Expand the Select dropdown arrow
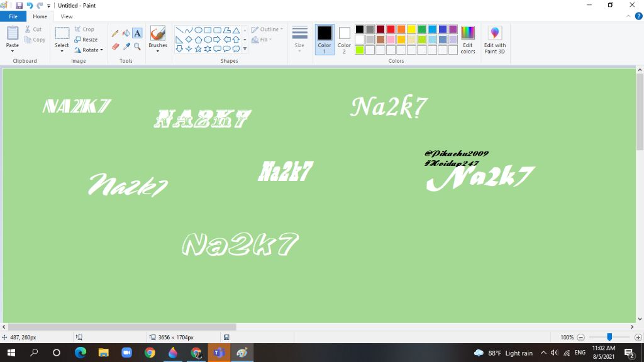 tap(62, 51)
